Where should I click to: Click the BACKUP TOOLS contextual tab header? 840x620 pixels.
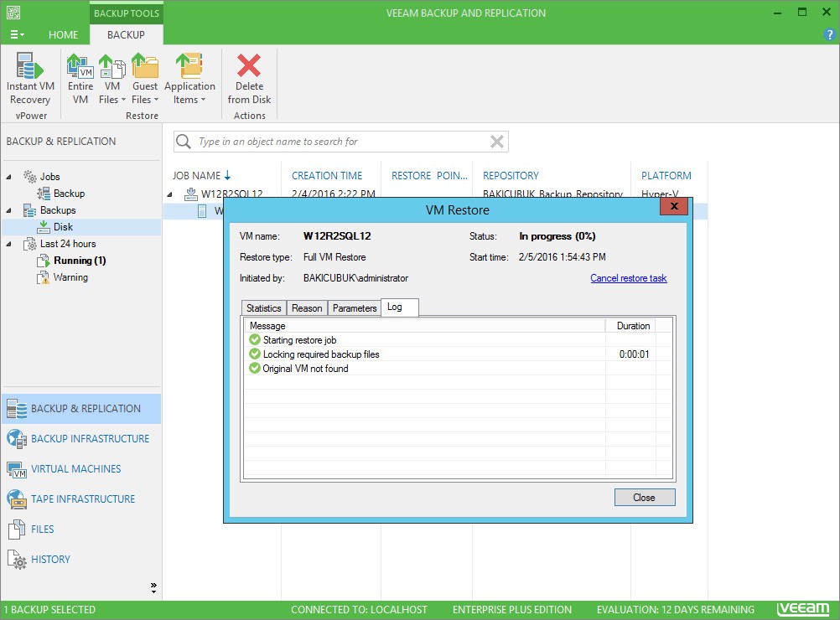coord(127,13)
